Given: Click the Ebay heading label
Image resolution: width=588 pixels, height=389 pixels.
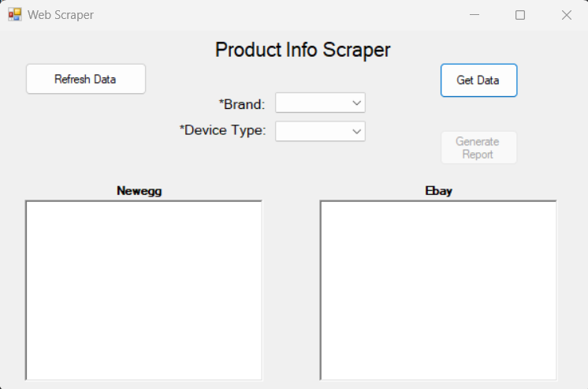Looking at the screenshot, I should (439, 191).
